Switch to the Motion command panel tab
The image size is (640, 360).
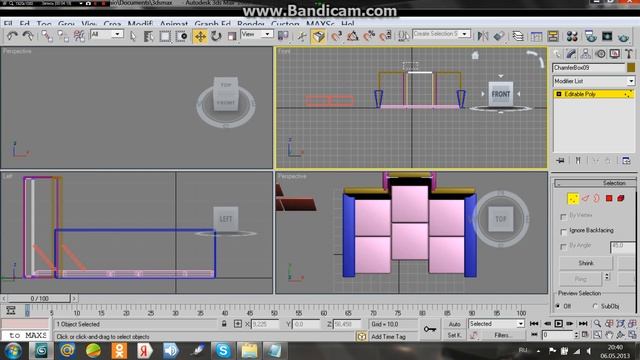point(600,54)
